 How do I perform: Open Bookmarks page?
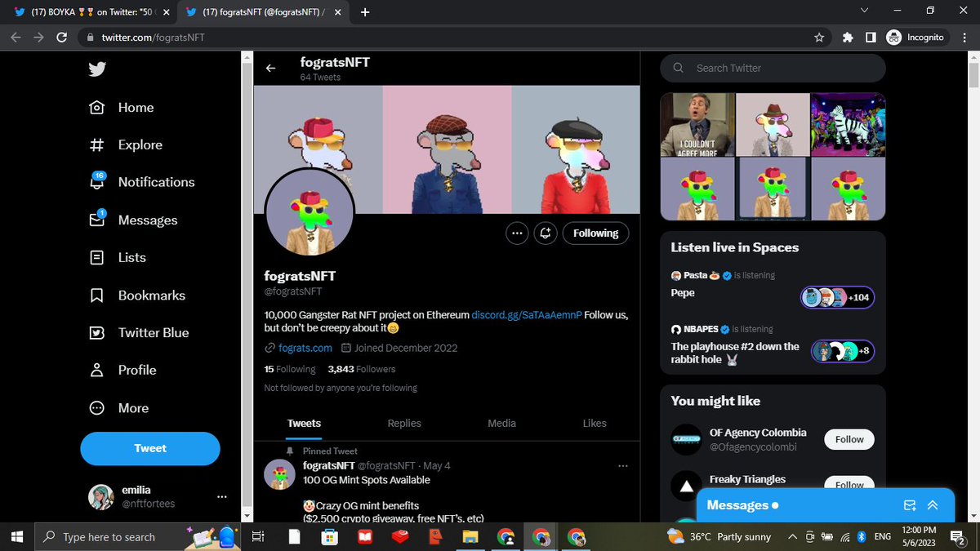(137, 295)
